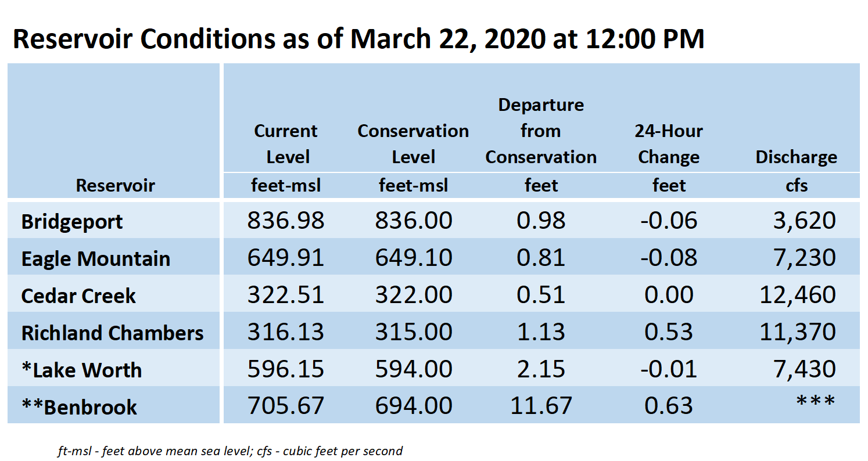Click the *Lake Worth reservoir name
The height and width of the screenshot is (461, 868).
coord(81,370)
